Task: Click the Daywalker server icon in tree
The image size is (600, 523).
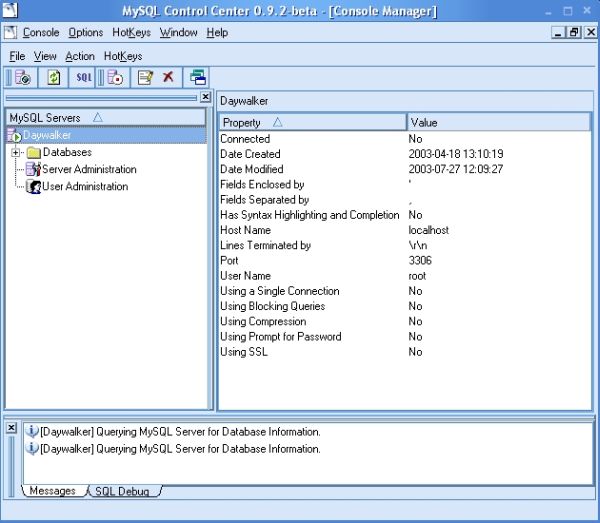Action: pos(14,135)
